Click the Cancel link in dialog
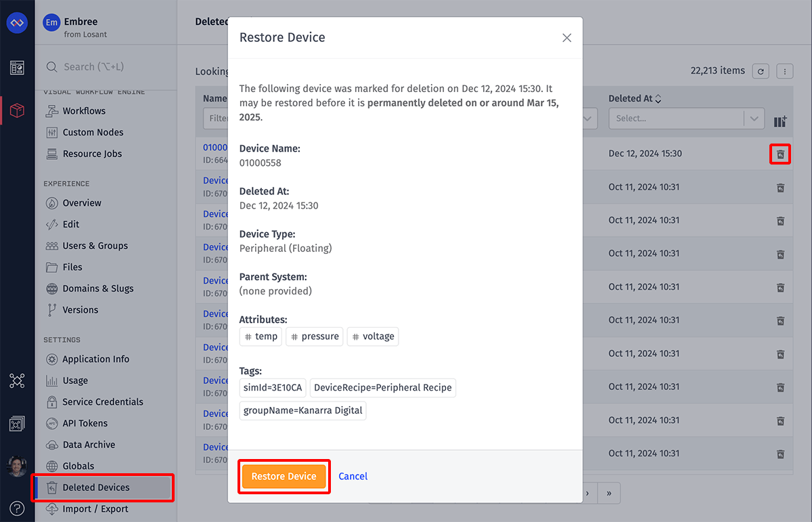 (x=353, y=477)
